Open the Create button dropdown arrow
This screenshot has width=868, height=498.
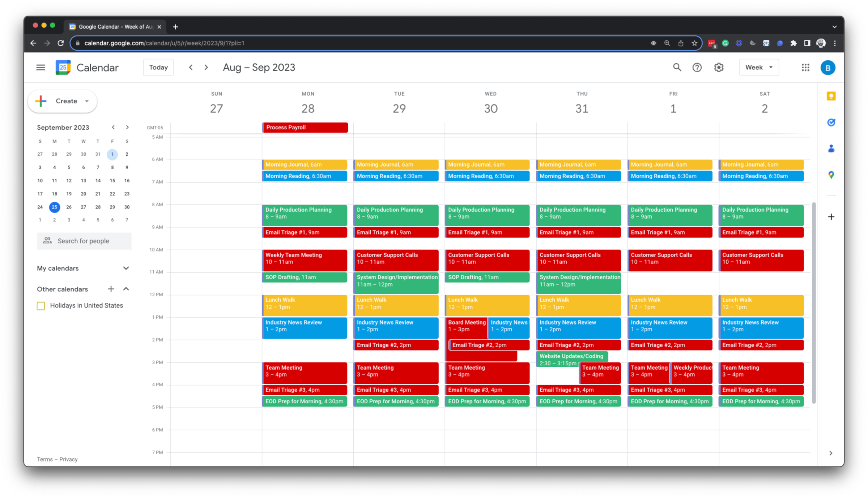click(87, 101)
